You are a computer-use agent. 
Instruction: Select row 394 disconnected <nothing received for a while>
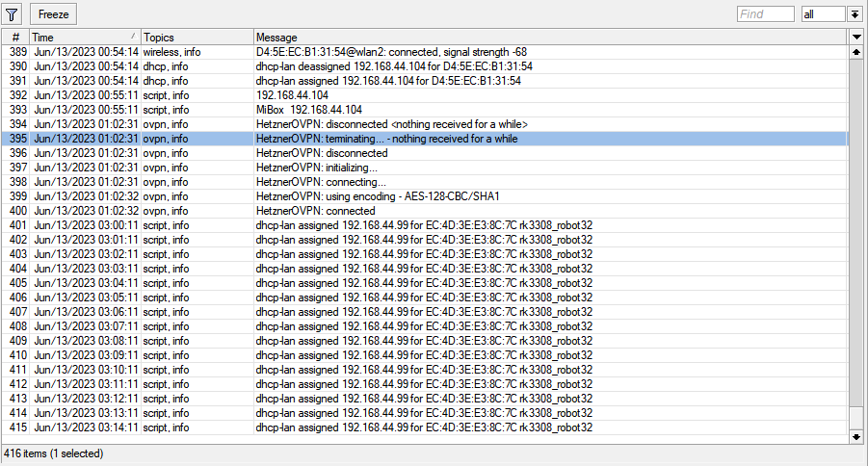coord(425,124)
